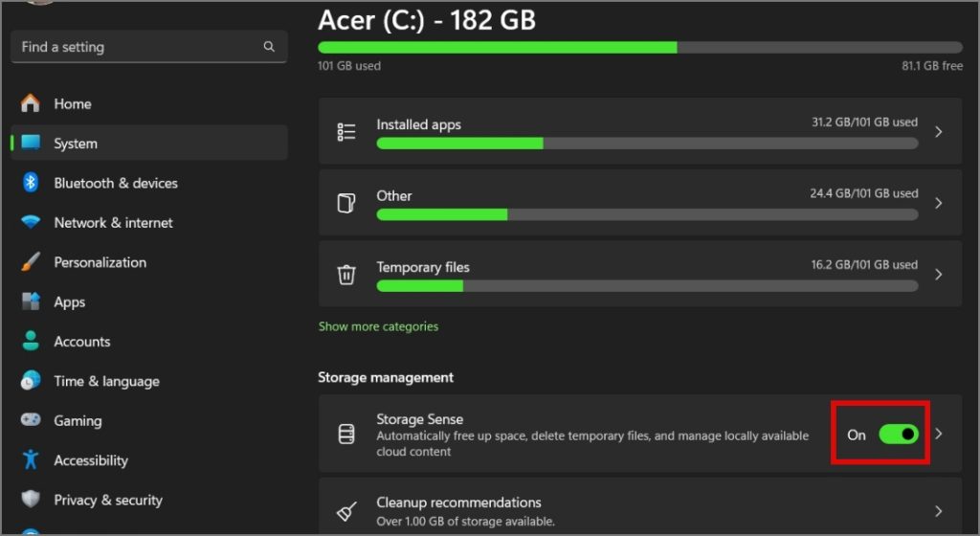The width and height of the screenshot is (980, 536).
Task: Select System in the sidebar
Action: coord(76,144)
